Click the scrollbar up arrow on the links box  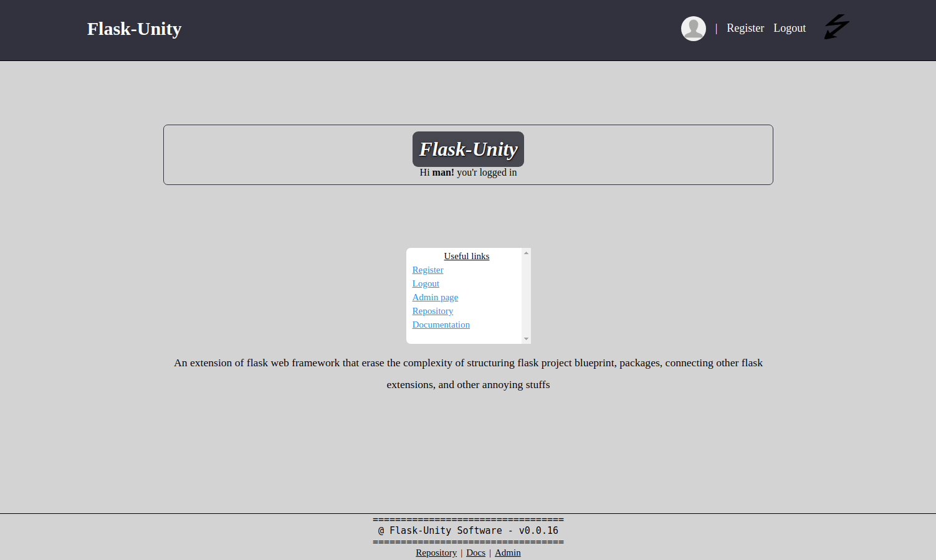pyautogui.click(x=525, y=252)
